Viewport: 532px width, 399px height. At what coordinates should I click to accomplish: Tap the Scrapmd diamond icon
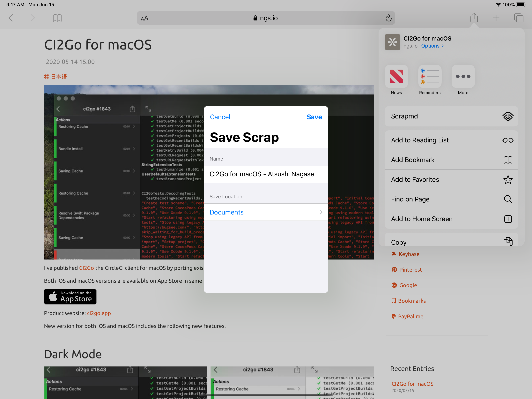point(508,116)
